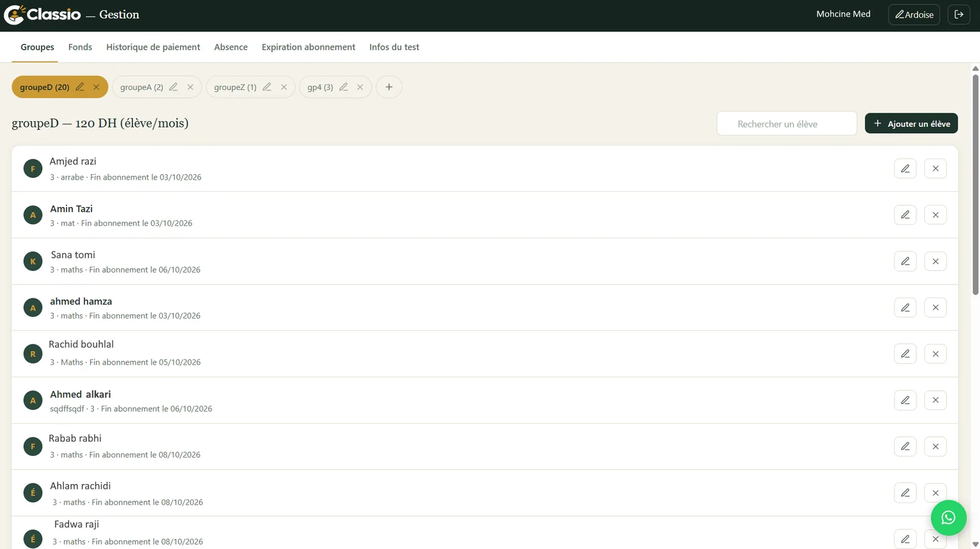Edit student Amin Tazi
Screen dimensions: 980x549
tap(905, 215)
